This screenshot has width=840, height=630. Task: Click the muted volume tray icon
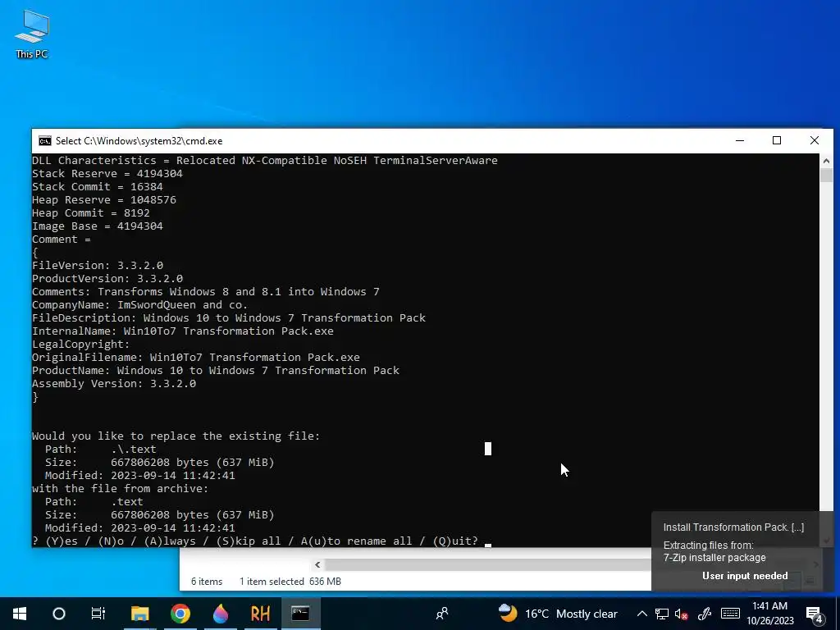pyautogui.click(x=682, y=614)
